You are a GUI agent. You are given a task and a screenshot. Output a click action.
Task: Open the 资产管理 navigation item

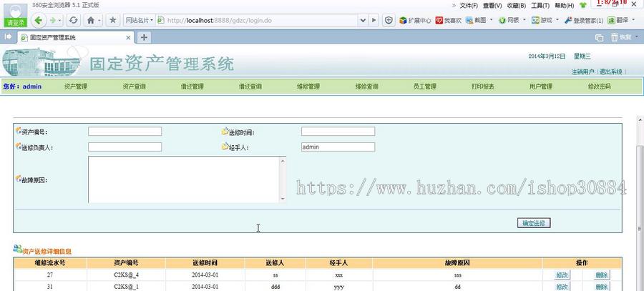click(x=76, y=87)
